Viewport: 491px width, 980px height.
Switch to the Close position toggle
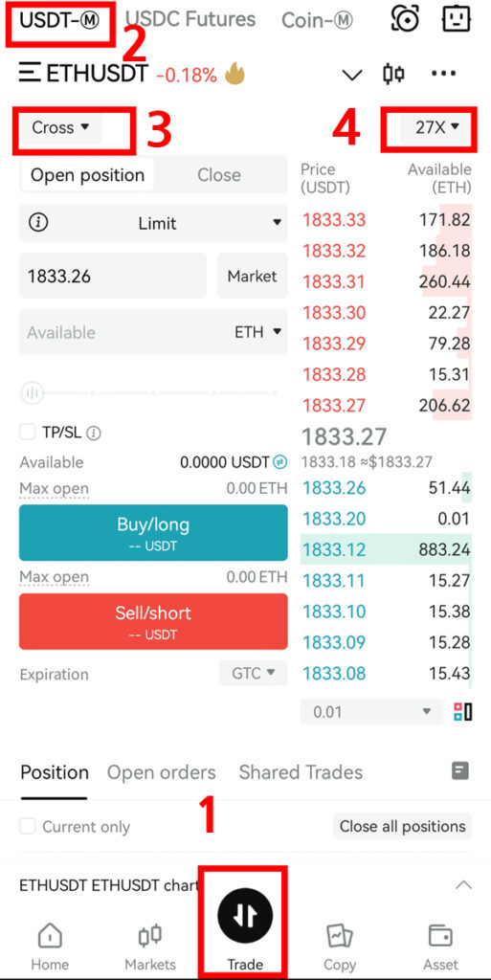coord(219,175)
